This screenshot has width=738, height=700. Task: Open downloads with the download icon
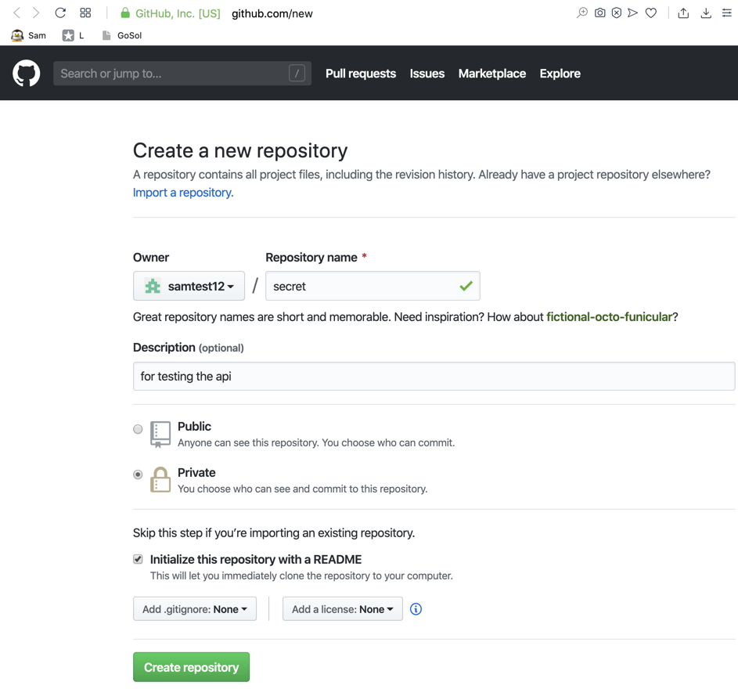pos(706,13)
